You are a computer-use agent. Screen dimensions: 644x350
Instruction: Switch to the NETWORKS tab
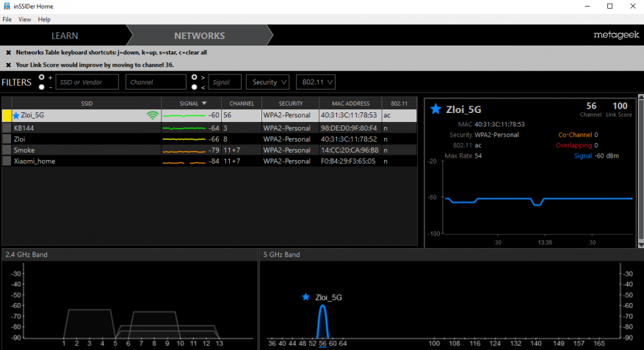[200, 36]
